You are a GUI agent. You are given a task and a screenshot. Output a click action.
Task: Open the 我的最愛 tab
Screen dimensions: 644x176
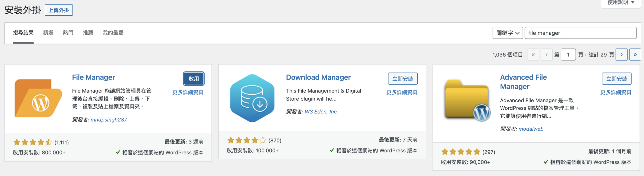[113, 33]
